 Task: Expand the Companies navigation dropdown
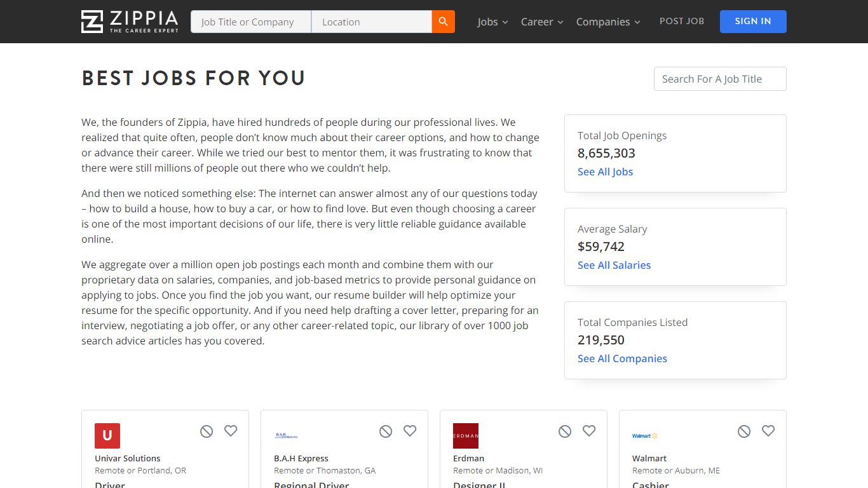(608, 22)
